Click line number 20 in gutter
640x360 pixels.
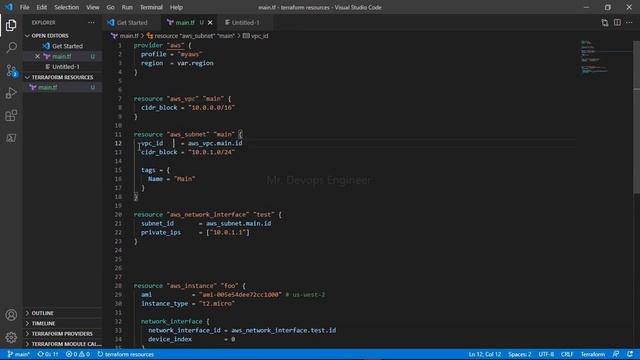coord(118,215)
